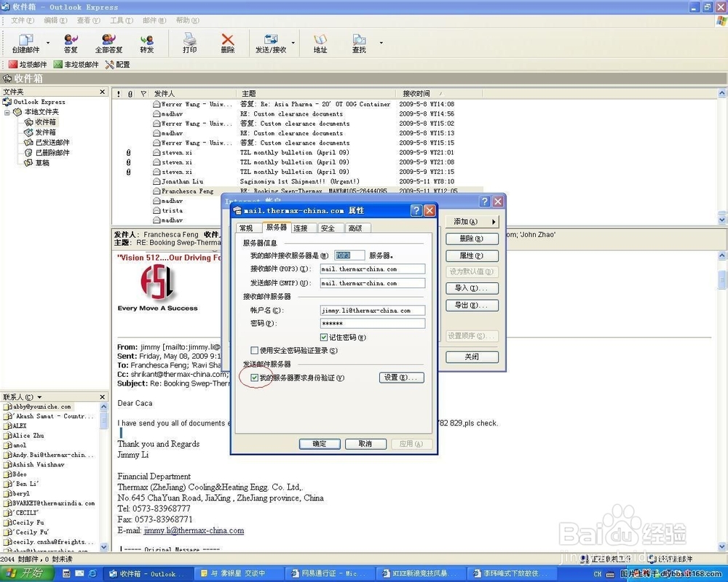Click the 发送邮件 SMTP server input field
The width and height of the screenshot is (728, 582).
pyautogui.click(x=372, y=283)
